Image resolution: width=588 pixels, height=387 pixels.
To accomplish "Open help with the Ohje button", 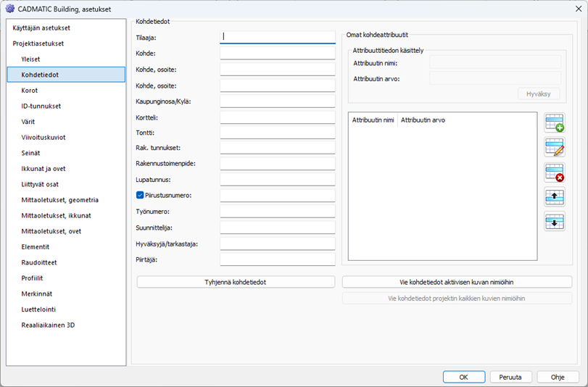I will click(x=558, y=377).
